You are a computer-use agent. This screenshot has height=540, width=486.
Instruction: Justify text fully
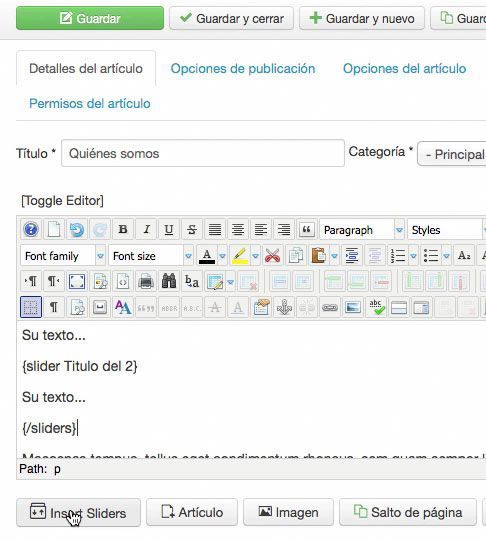click(215, 229)
